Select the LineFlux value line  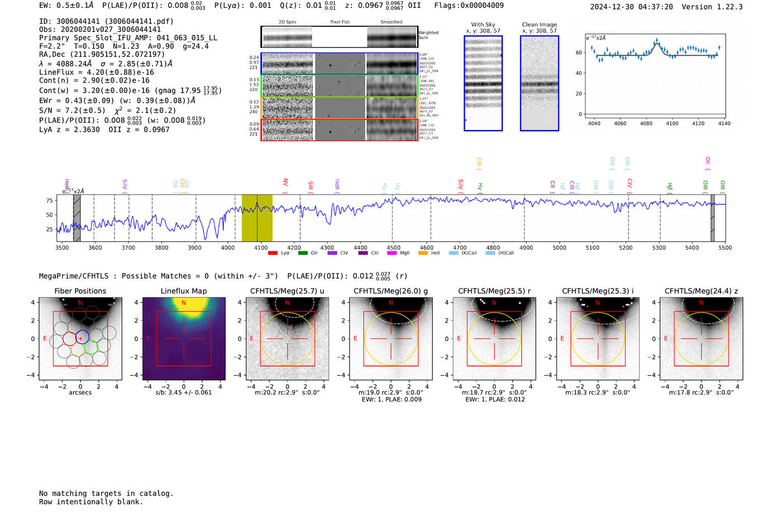pyautogui.click(x=97, y=72)
